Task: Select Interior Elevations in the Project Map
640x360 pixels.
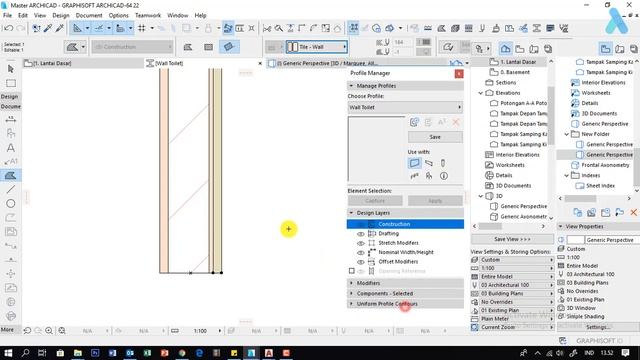Action: [517, 155]
